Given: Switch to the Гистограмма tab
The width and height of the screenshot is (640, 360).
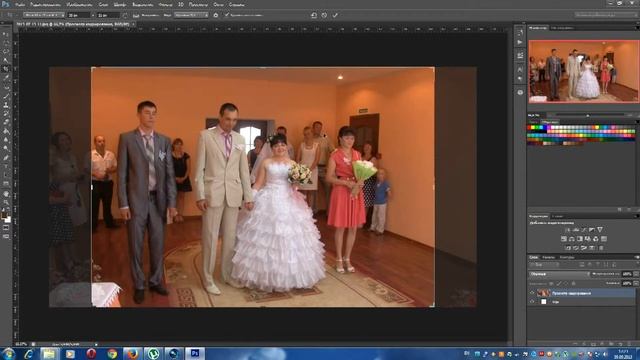Looking at the screenshot, I should click(x=562, y=28).
